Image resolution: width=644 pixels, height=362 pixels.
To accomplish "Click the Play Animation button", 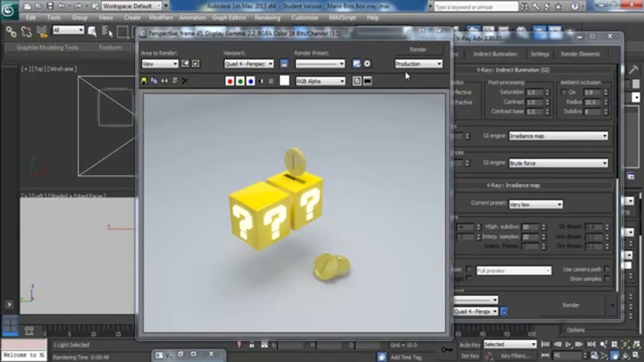I will click(x=568, y=344).
